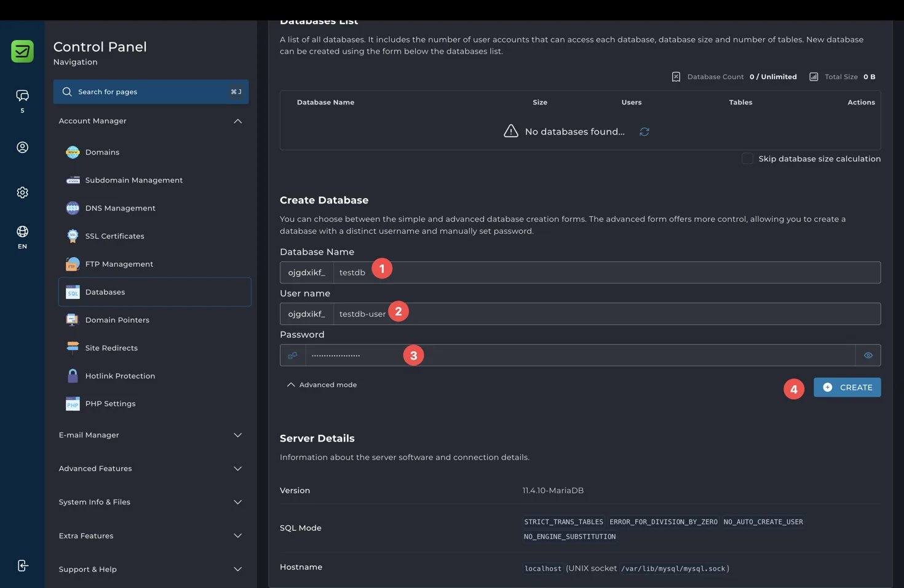Click the Users column header

point(632,103)
